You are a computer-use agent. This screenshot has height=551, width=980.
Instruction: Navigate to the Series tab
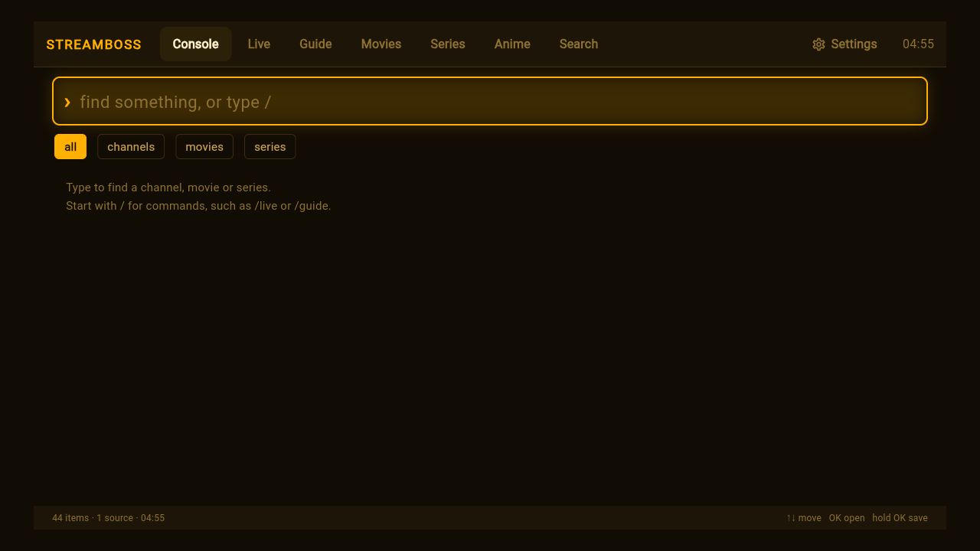coord(448,44)
